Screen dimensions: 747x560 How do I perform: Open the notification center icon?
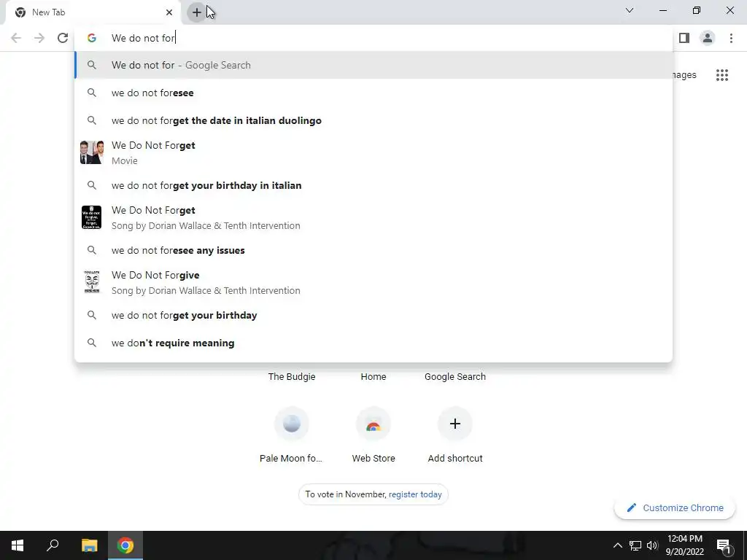[723, 545]
